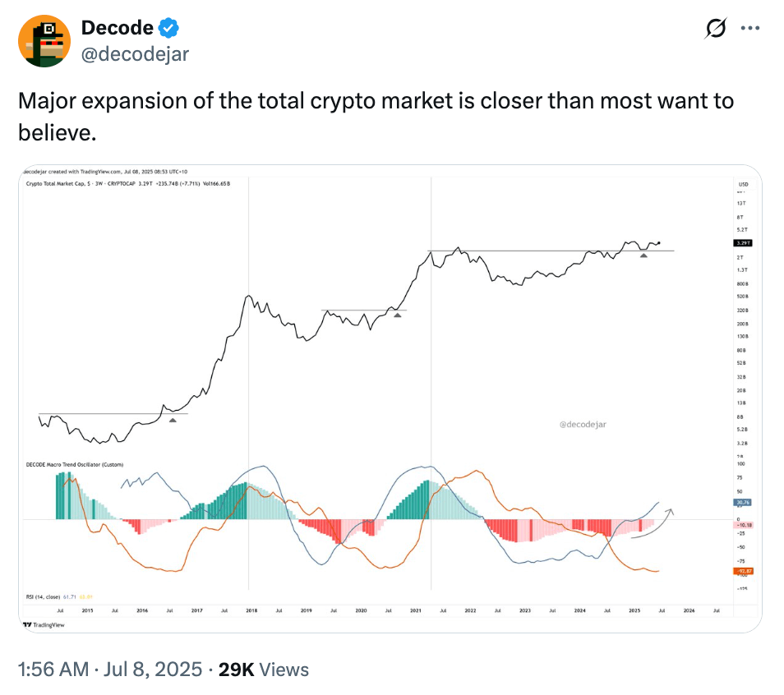Click the DECODE Macro Trend Oscillator title

pos(75,465)
